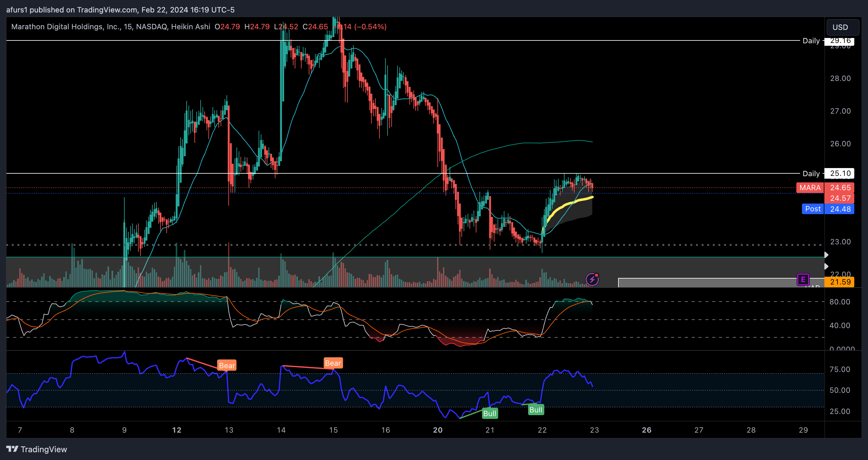This screenshot has height=460, width=868.
Task: Click the red MARA ticker price label
Action: 810,187
